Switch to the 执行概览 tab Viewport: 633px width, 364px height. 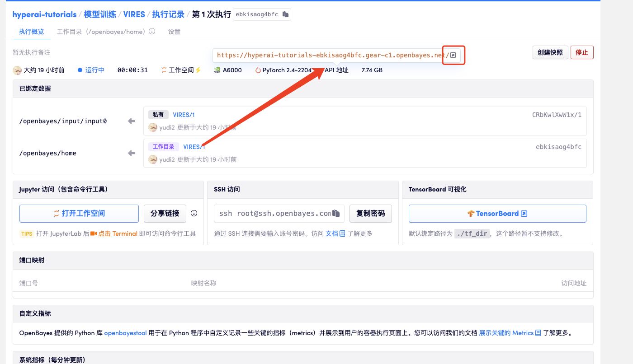[x=31, y=32]
